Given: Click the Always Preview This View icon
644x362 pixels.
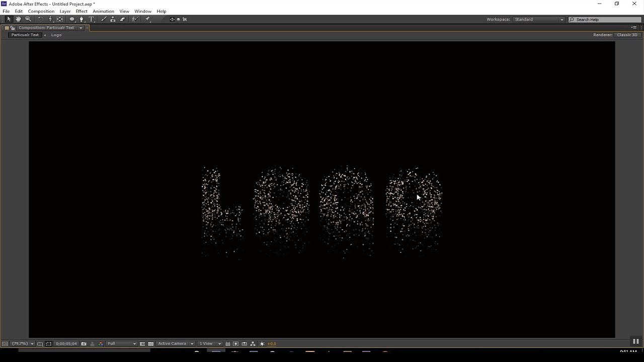Looking at the screenshot, I should point(5,344).
